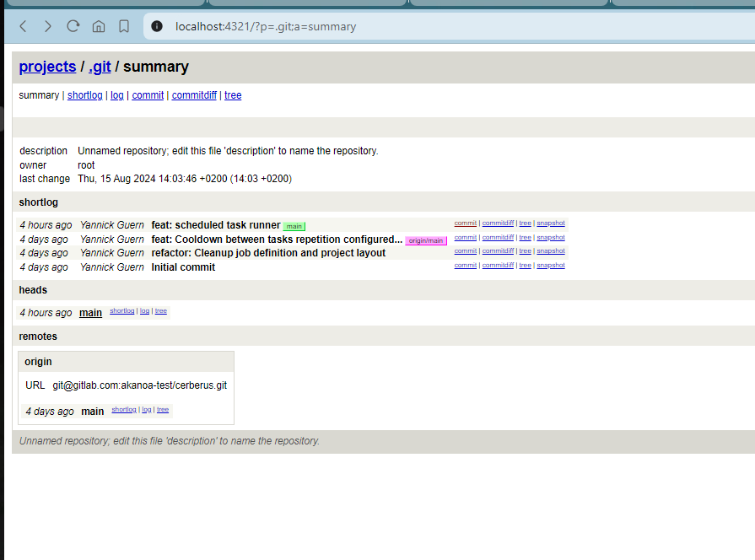Viewport: 755px width, 560px height.
Task: Click the green main branch tag
Action: pyautogui.click(x=294, y=226)
